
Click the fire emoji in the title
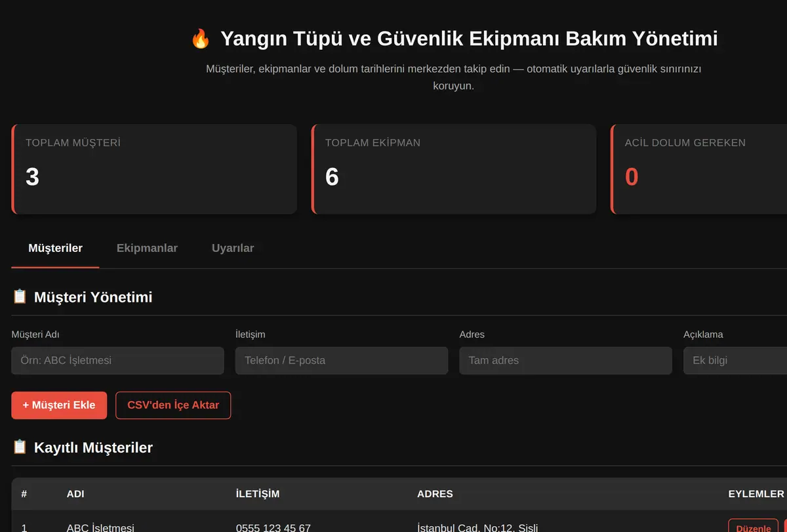click(x=200, y=39)
